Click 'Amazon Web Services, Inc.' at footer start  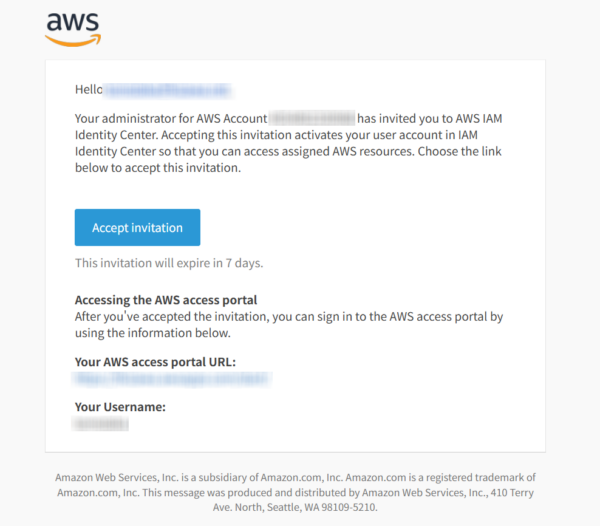(x=117, y=477)
